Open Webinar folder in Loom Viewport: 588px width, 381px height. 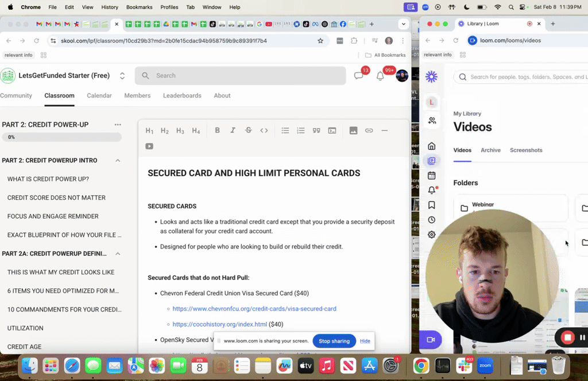coord(510,208)
